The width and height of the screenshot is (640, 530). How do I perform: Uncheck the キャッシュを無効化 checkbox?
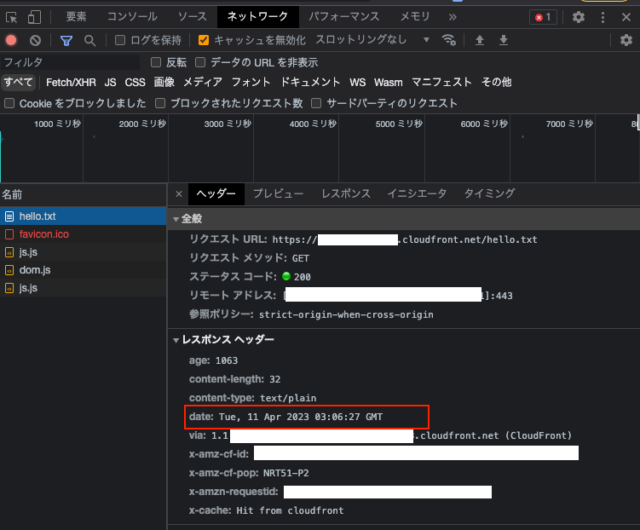204,40
